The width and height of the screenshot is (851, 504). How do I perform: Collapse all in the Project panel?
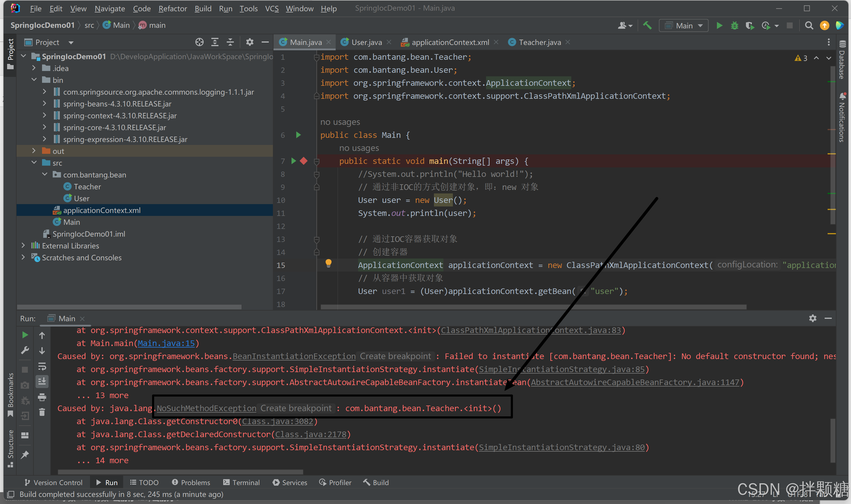(230, 42)
